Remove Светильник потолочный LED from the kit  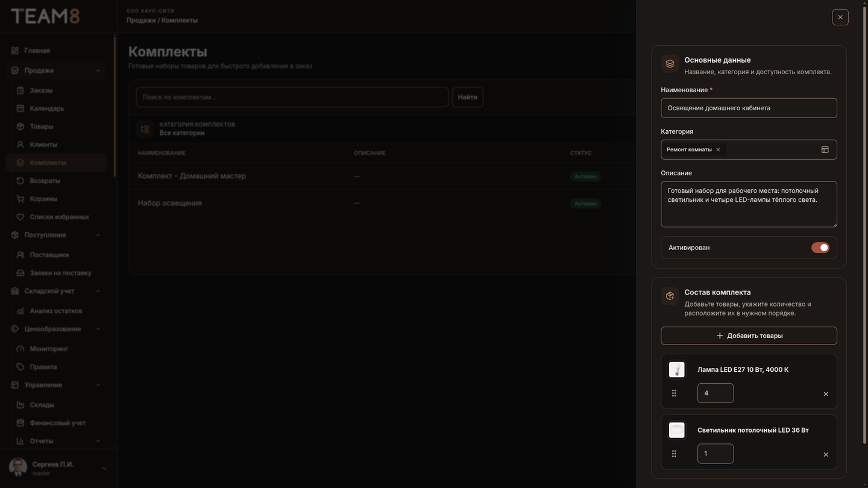click(826, 454)
